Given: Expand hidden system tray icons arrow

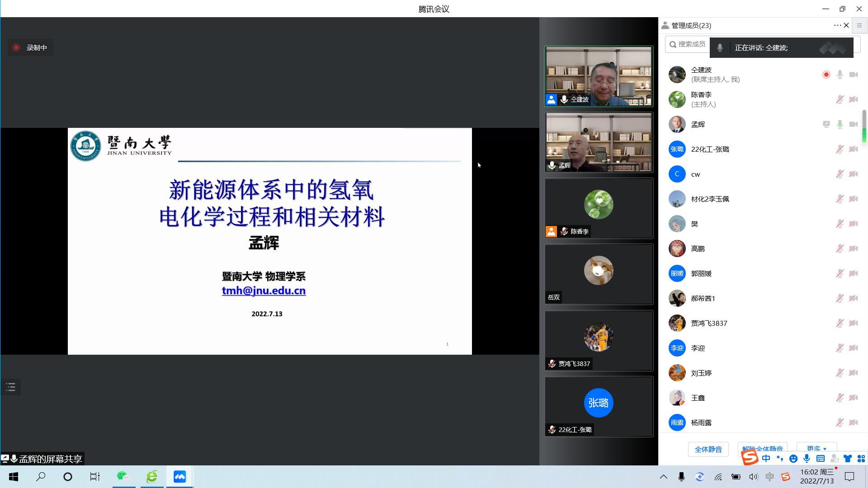Looking at the screenshot, I should coord(663,477).
